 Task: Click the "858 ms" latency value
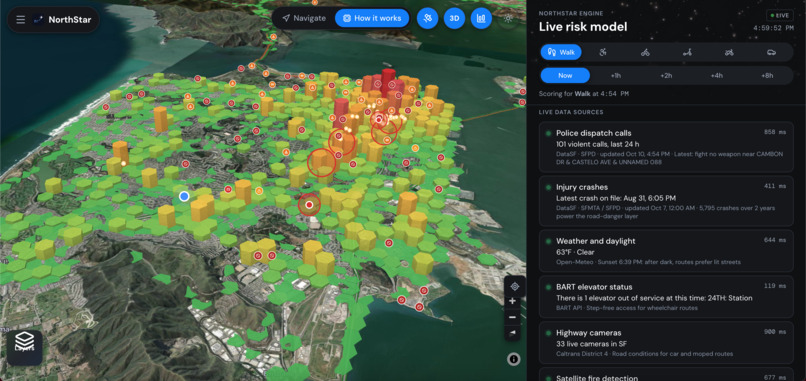pyautogui.click(x=775, y=132)
